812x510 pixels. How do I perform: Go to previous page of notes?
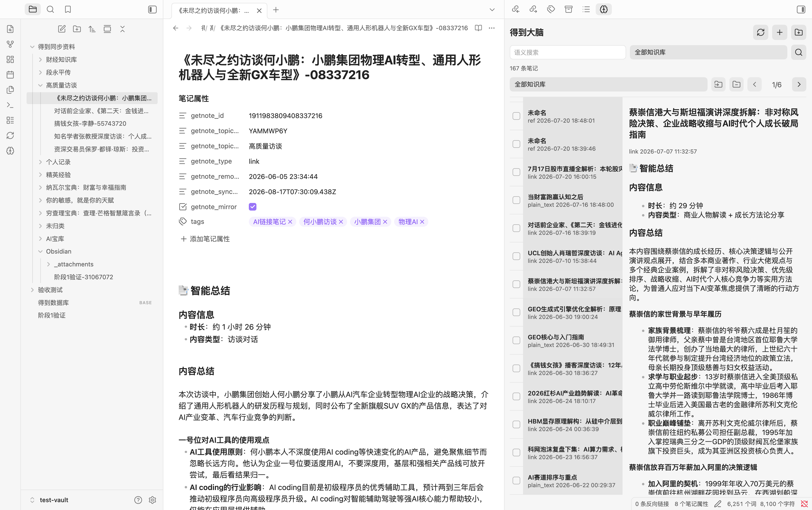pyautogui.click(x=754, y=84)
